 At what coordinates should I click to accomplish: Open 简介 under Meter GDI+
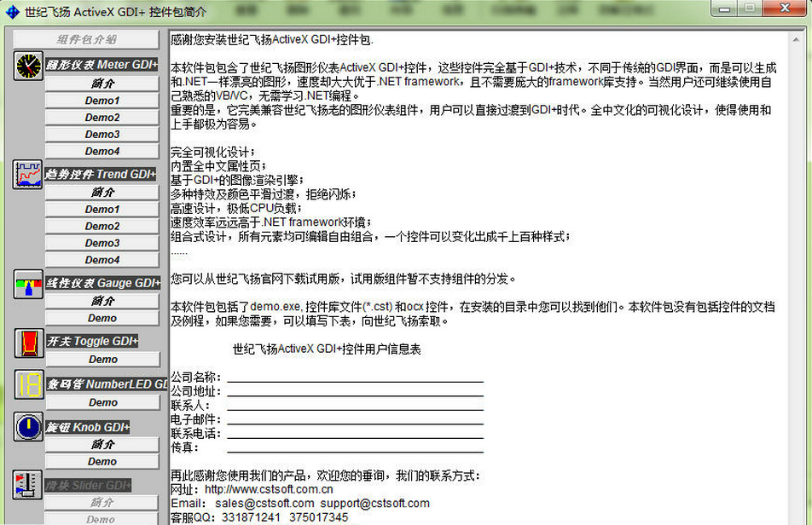(x=102, y=84)
